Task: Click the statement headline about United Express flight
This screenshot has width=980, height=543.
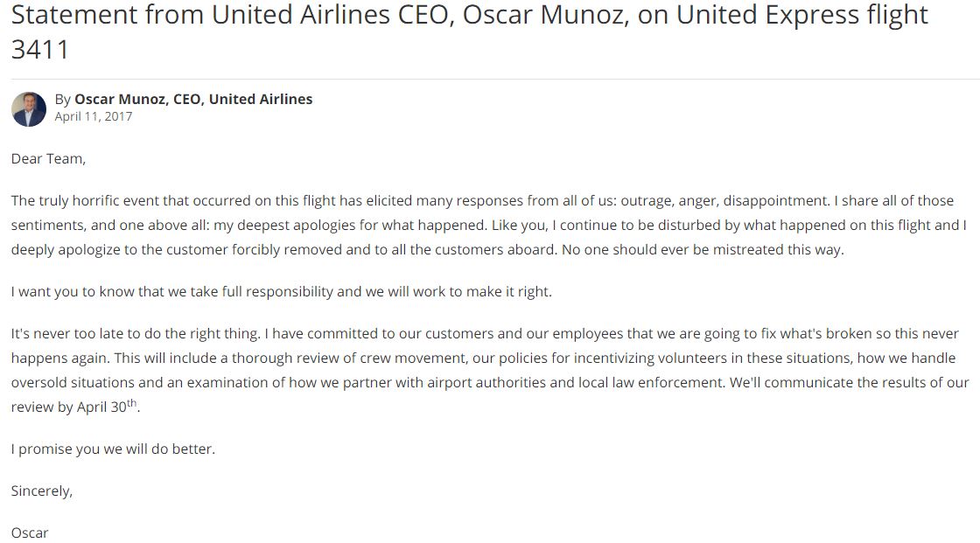Action: (x=469, y=31)
